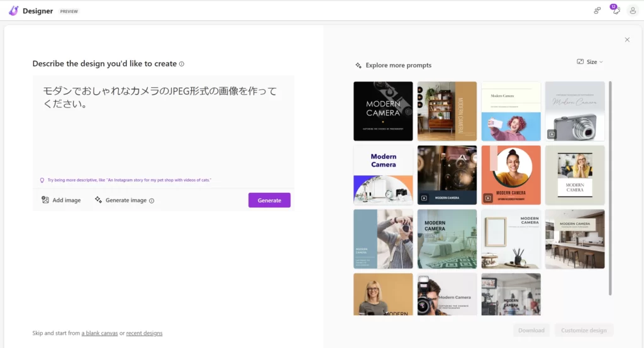Click the lightbulb tip icon
The width and height of the screenshot is (644, 348).
pos(42,180)
